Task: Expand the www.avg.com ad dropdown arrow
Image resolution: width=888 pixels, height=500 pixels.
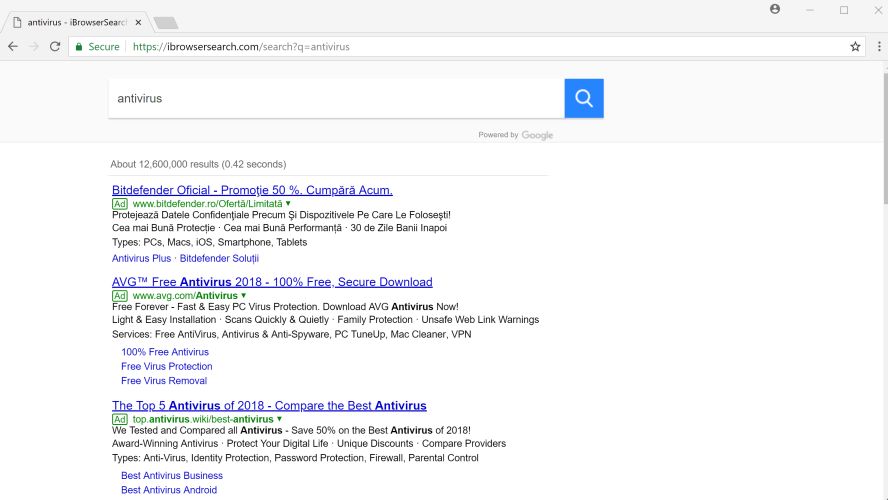Action: click(x=244, y=296)
